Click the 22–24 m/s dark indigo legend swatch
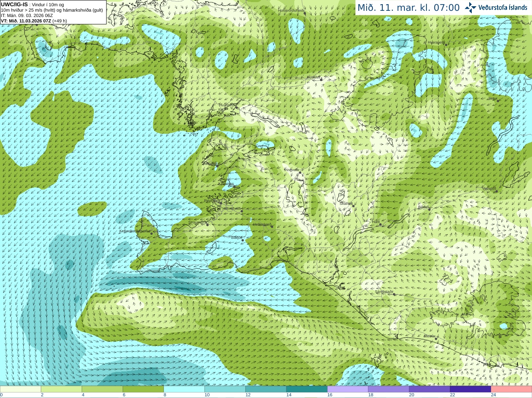Viewport: 532px width, 398px height. click(x=470, y=389)
